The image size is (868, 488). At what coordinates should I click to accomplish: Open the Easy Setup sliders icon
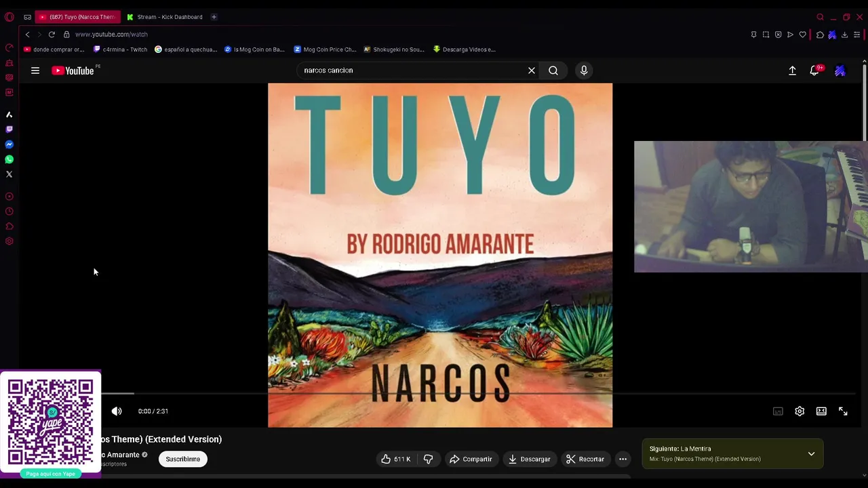[857, 35]
